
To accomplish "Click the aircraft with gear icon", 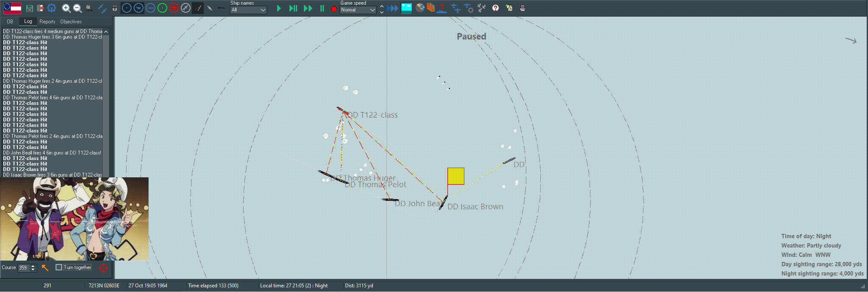I will click(469, 8).
